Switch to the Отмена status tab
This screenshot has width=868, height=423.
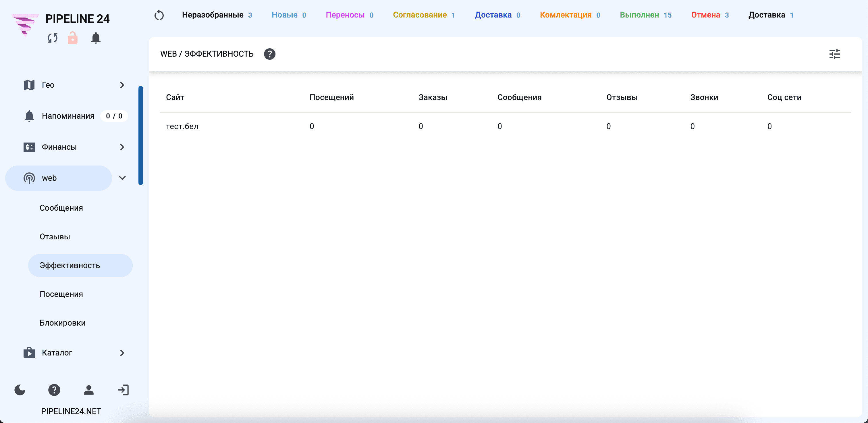710,15
